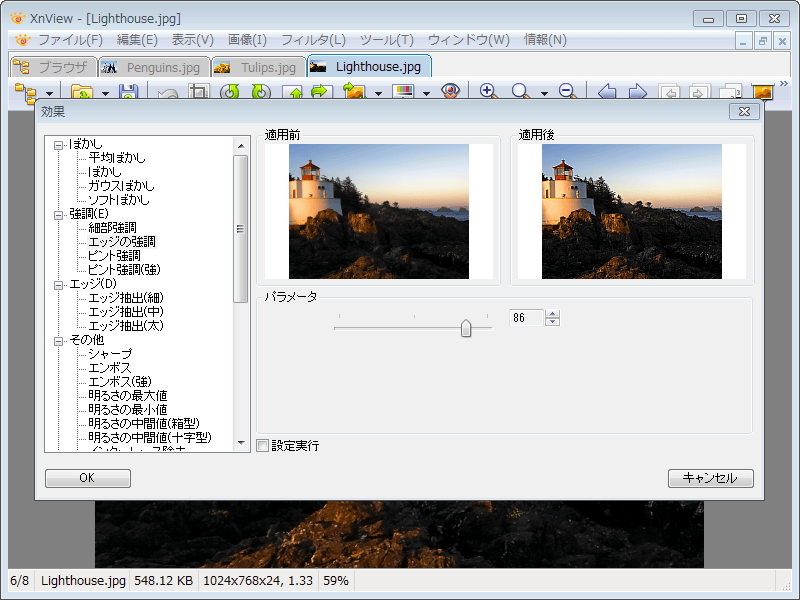Click the parameter slider handle
Viewport: 800px width, 600px height.
click(466, 328)
